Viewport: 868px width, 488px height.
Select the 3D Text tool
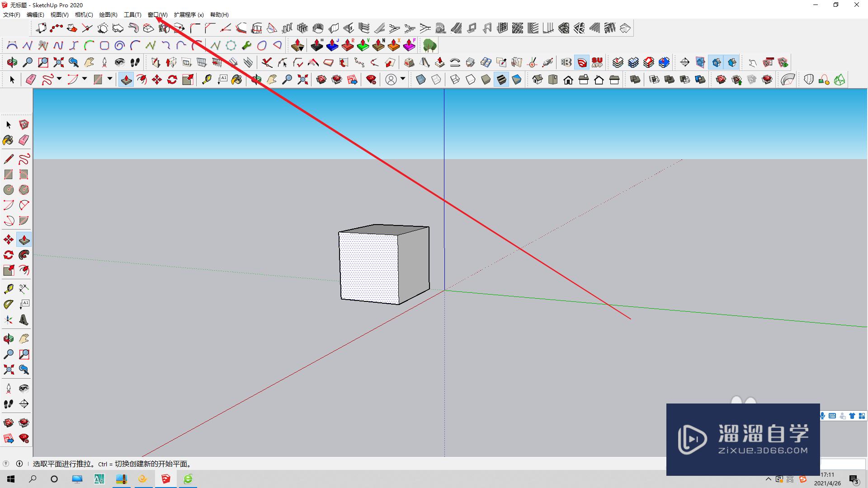(24, 320)
